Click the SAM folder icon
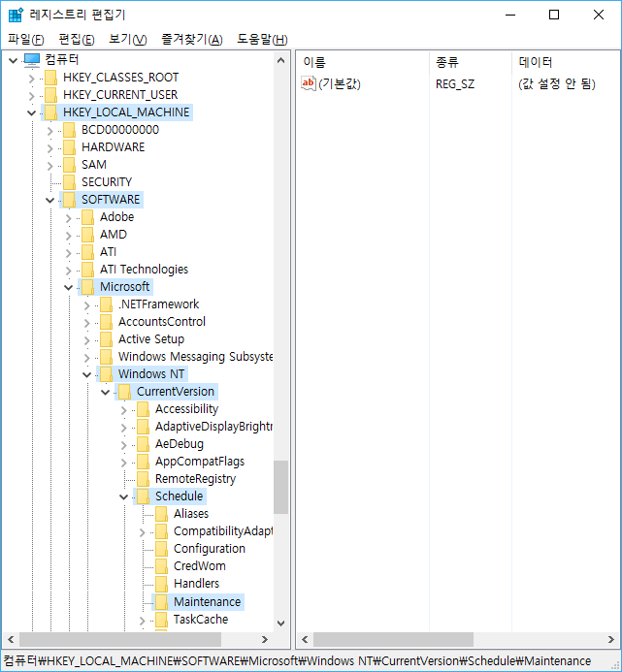Image resolution: width=622 pixels, height=672 pixels. pyautogui.click(x=69, y=165)
